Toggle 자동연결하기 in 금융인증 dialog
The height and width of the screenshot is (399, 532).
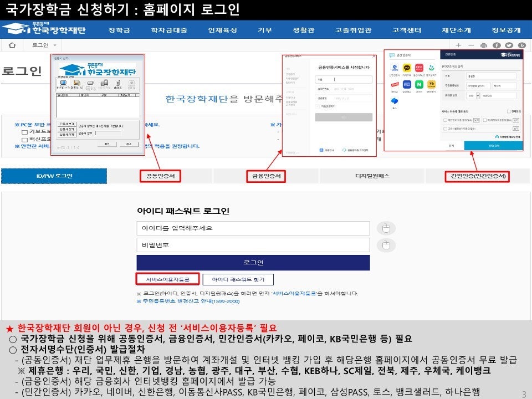point(318,106)
